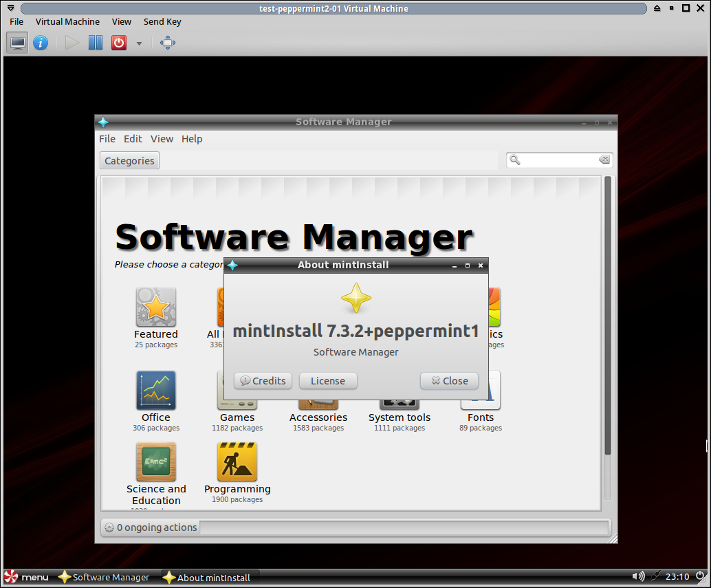The image size is (711, 588).
Task: Click the clock showing 23:10
Action: (677, 577)
